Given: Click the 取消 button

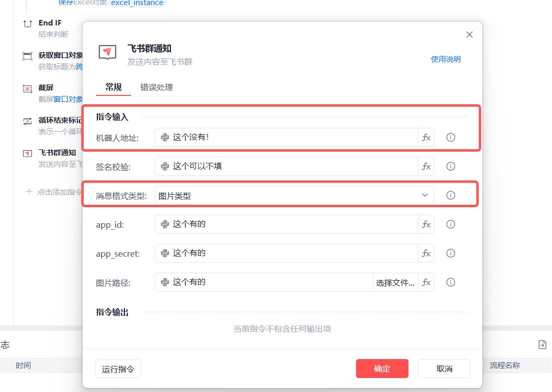Looking at the screenshot, I should point(444,369).
